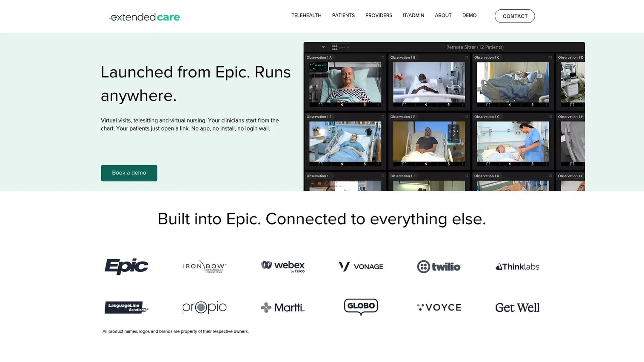
Task: Expand the Remote Sitter toolbar dropdown arrow
Action: 323,47
